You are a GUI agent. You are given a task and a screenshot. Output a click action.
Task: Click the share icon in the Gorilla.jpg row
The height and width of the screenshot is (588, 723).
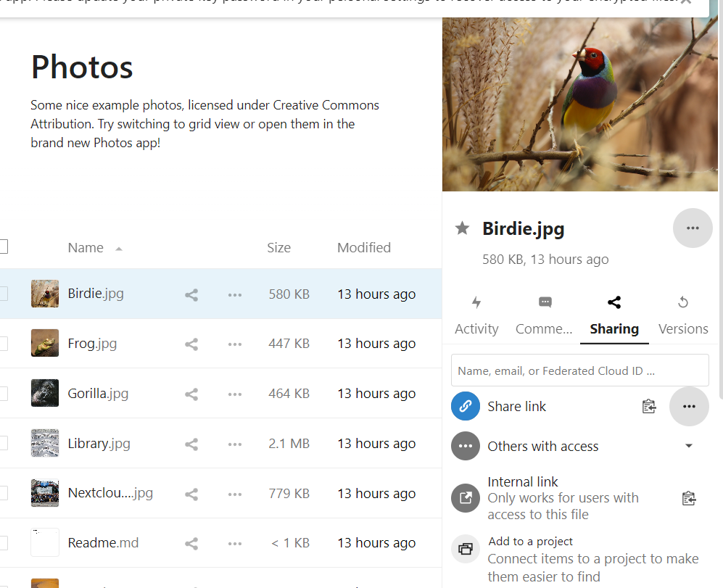tap(191, 394)
